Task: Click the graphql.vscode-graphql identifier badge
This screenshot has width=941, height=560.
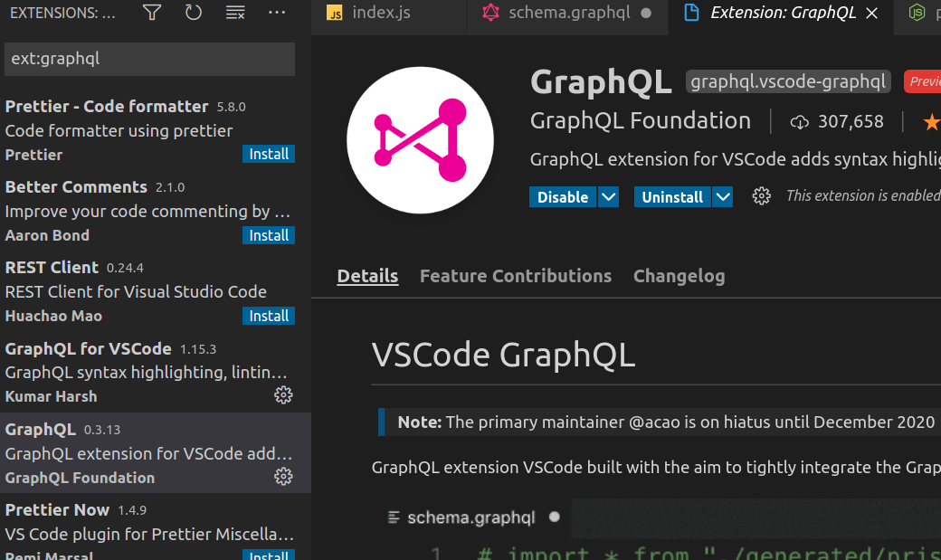Action: pos(788,81)
